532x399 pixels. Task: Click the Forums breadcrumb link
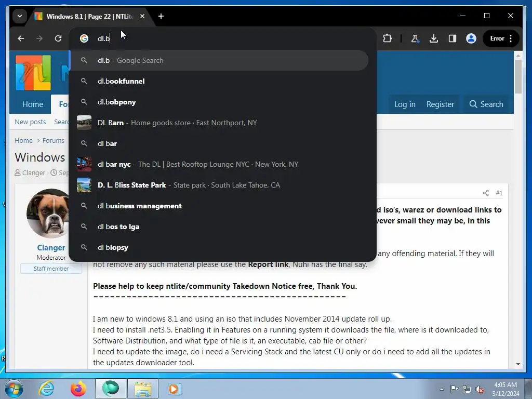click(54, 140)
